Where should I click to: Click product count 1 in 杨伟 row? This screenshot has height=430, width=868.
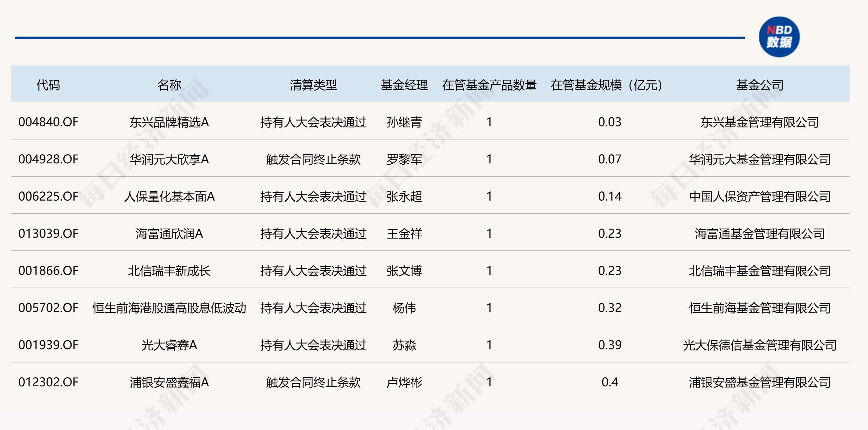pos(489,308)
